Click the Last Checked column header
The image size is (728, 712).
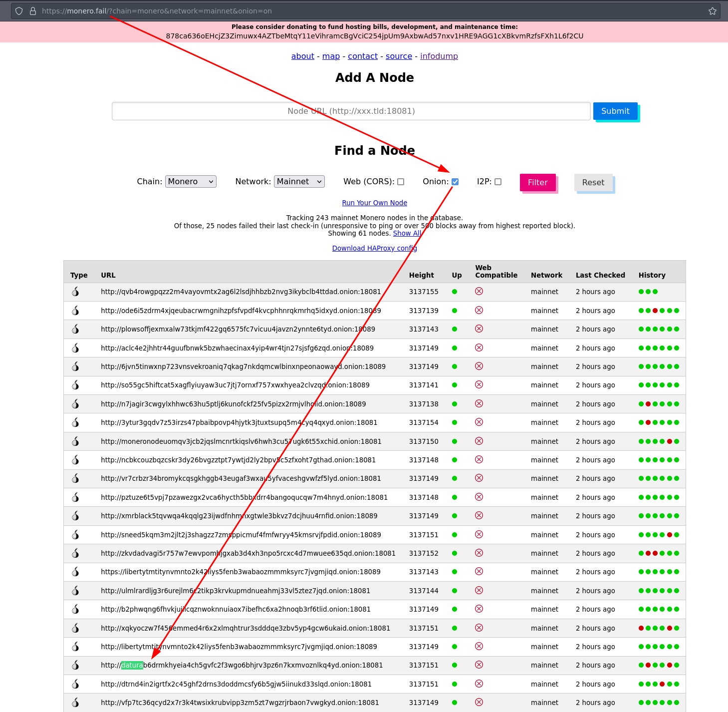(x=600, y=275)
